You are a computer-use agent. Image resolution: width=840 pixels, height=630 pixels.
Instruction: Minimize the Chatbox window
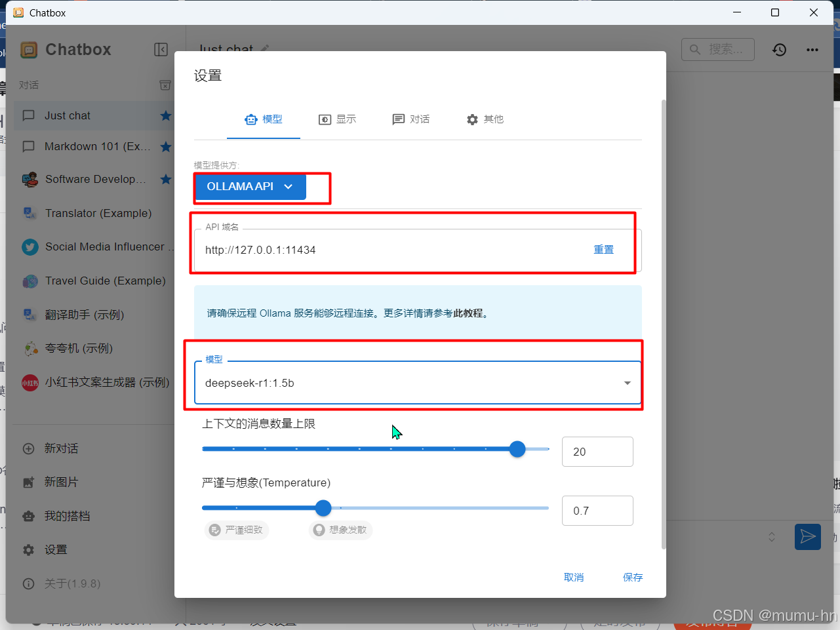pos(737,12)
